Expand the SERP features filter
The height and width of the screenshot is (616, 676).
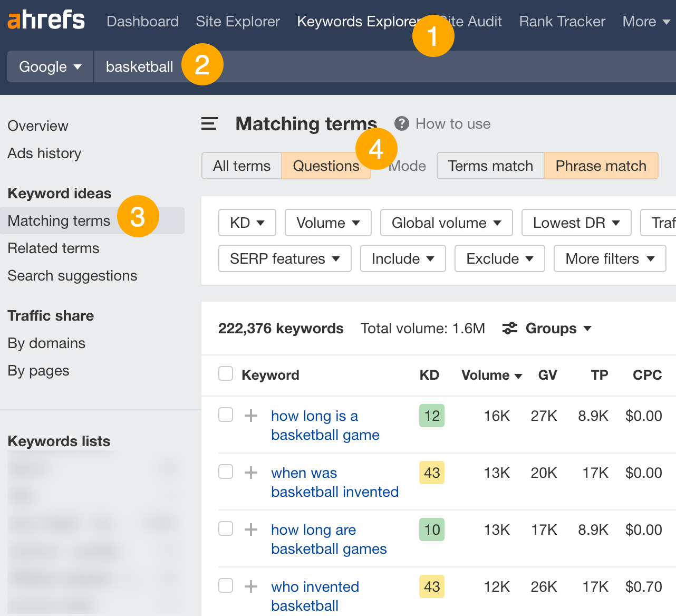tap(284, 258)
